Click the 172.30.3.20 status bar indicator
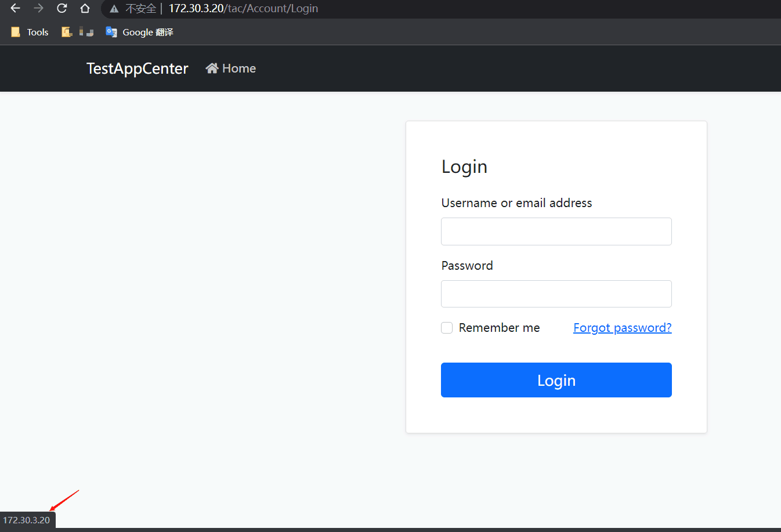 [27, 520]
